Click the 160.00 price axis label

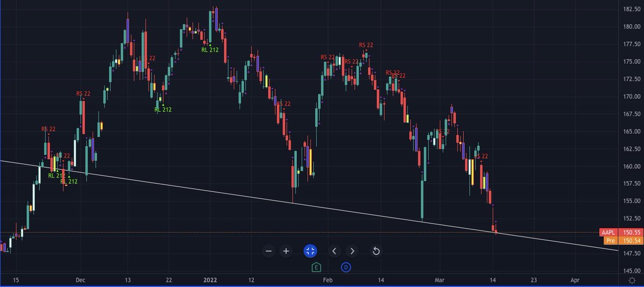click(631, 167)
